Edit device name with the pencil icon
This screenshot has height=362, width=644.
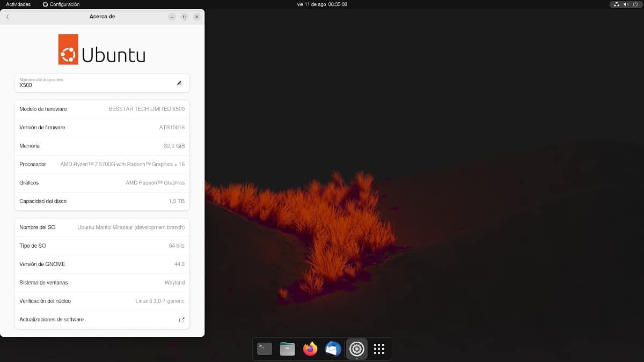pyautogui.click(x=179, y=83)
